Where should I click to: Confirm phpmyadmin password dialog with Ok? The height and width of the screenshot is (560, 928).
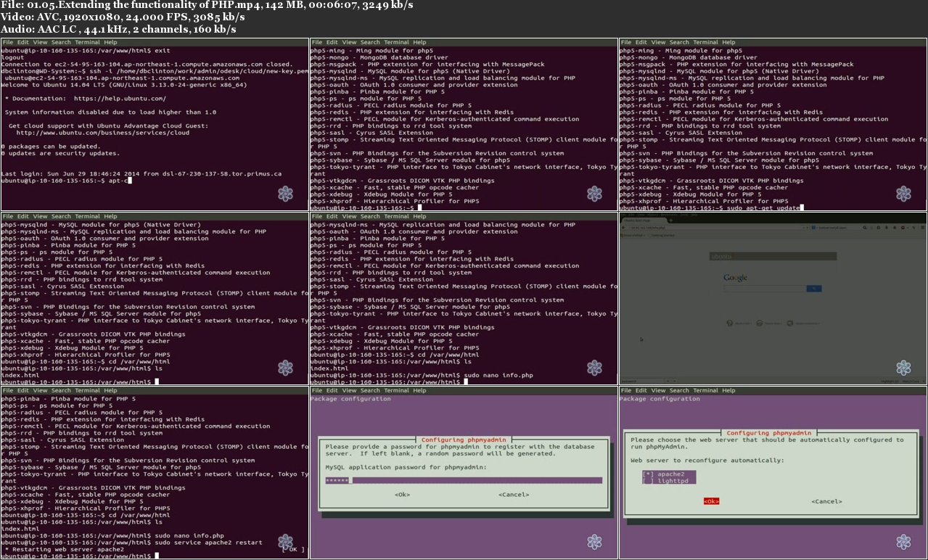(402, 495)
